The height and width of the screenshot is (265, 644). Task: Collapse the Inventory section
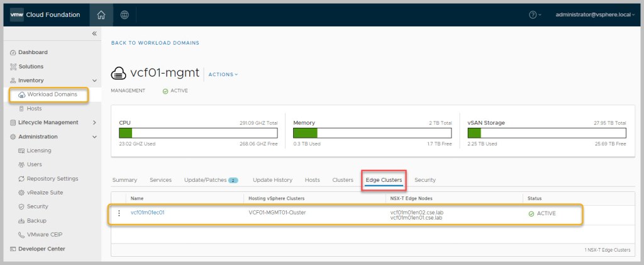coord(94,81)
